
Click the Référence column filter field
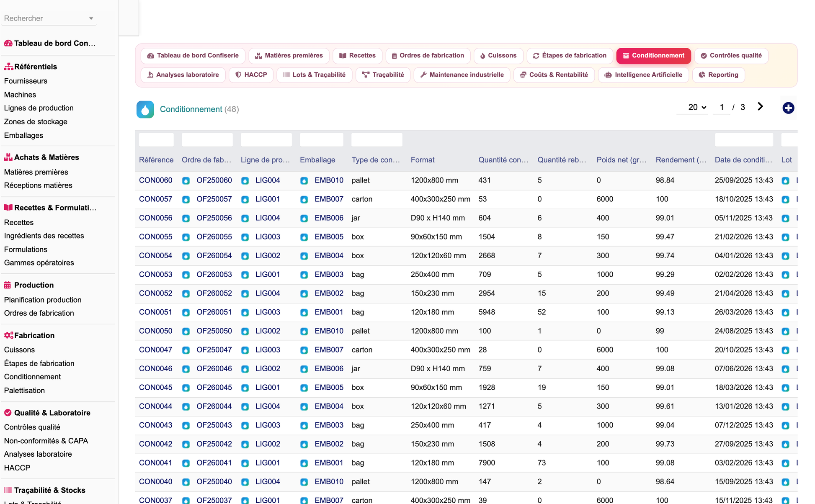[156, 140]
